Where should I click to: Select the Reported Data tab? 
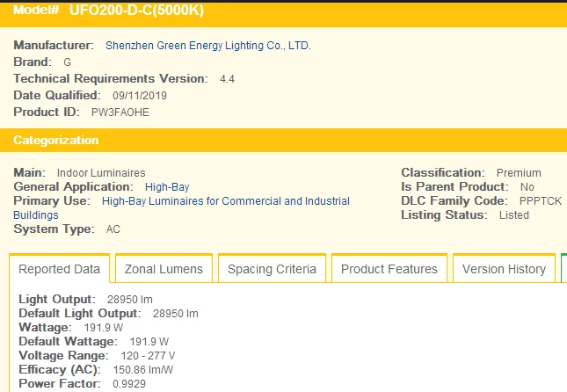click(x=59, y=269)
